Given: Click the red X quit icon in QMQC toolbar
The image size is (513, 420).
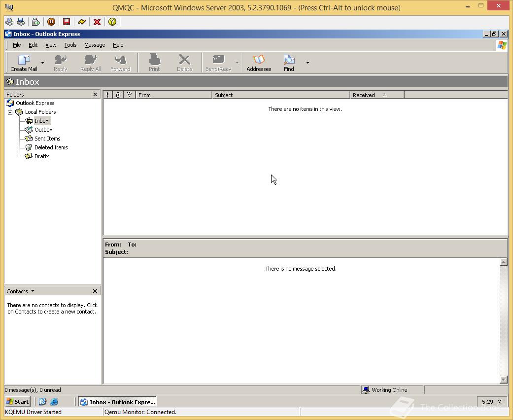Looking at the screenshot, I should [97, 22].
